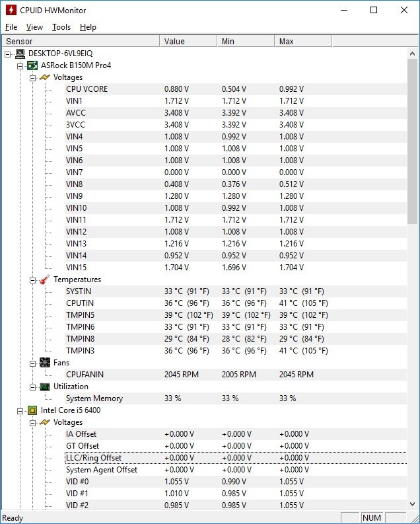Collapse the Fans group
The height and width of the screenshot is (524, 420).
click(33, 363)
